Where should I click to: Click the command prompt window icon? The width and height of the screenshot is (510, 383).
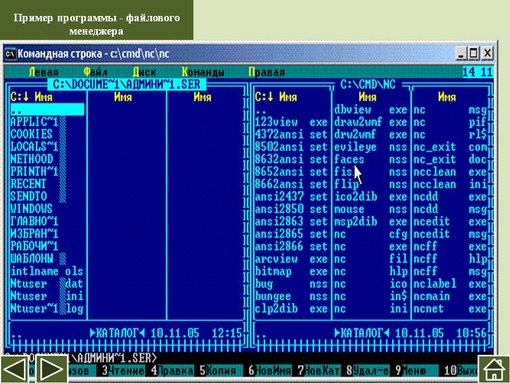(11, 53)
